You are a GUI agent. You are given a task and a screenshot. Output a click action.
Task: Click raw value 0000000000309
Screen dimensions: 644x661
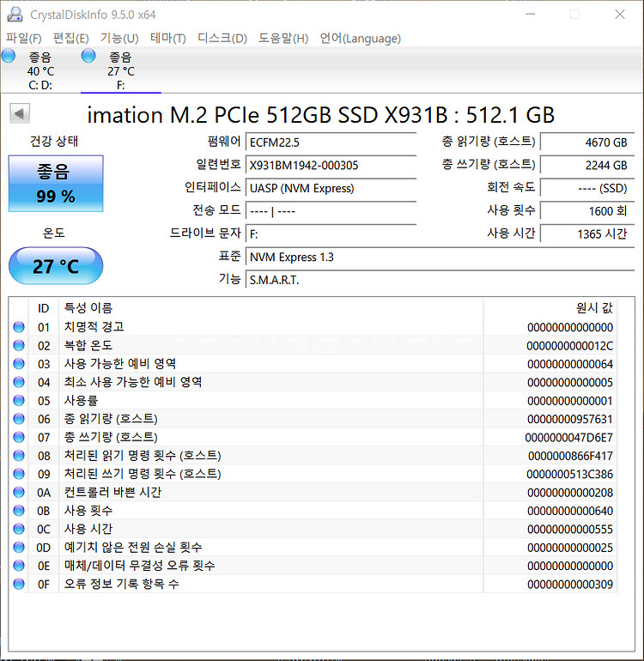(570, 585)
